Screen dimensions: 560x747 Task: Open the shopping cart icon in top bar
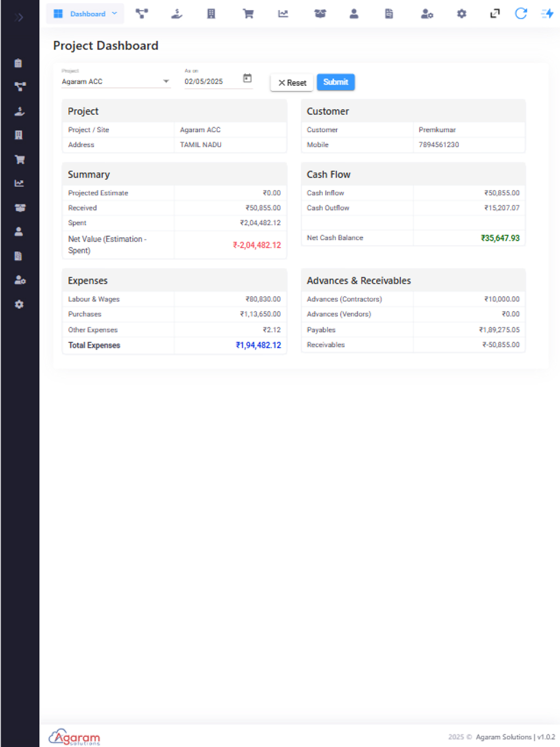click(248, 14)
